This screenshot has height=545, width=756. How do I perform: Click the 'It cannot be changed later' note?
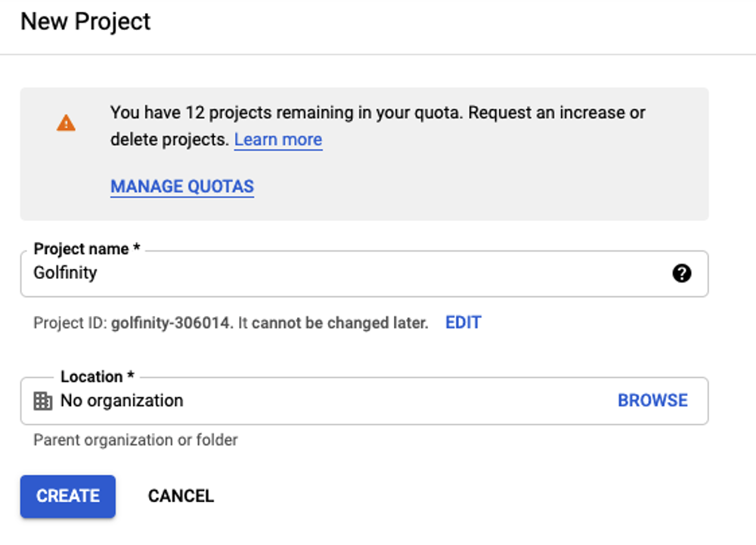click(333, 323)
